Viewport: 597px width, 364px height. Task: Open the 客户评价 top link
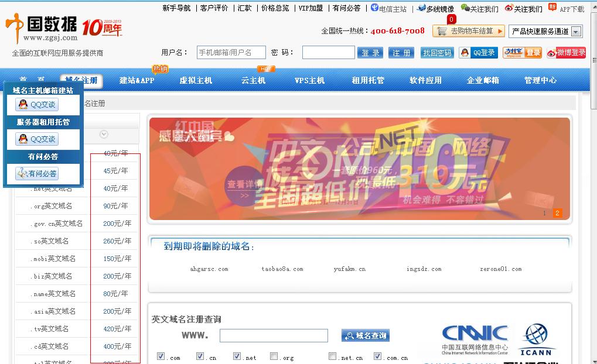click(214, 8)
